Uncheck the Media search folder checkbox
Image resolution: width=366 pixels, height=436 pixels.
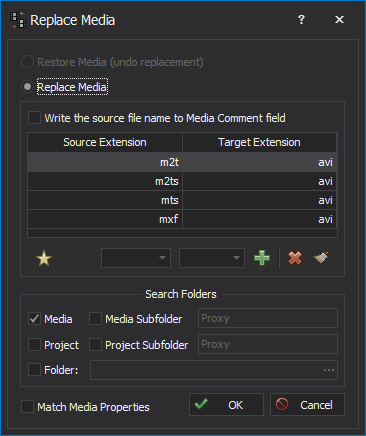(34, 319)
